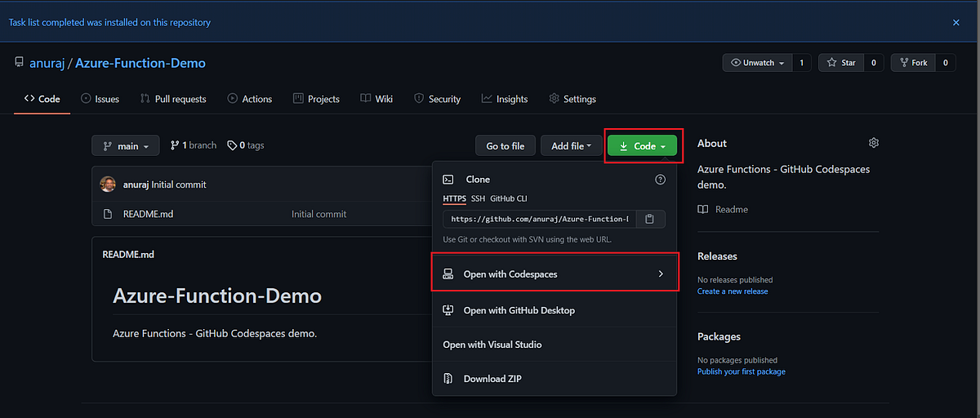
Task: Copy the clone URL with clipboard icon
Action: coord(649,219)
